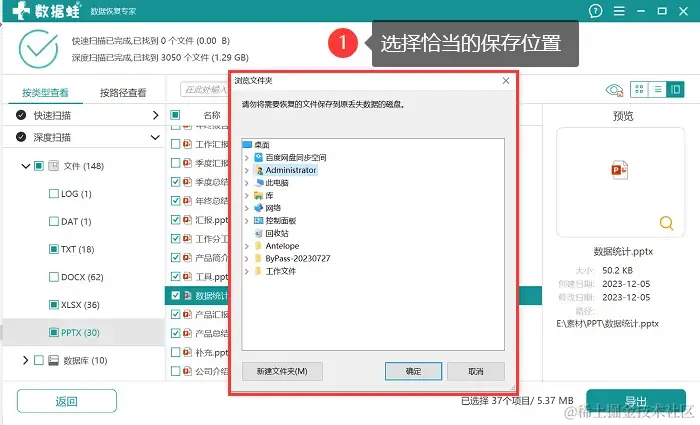This screenshot has height=425, width=700.
Task: Expand the 快速扫描 section chevron
Action: (155, 115)
